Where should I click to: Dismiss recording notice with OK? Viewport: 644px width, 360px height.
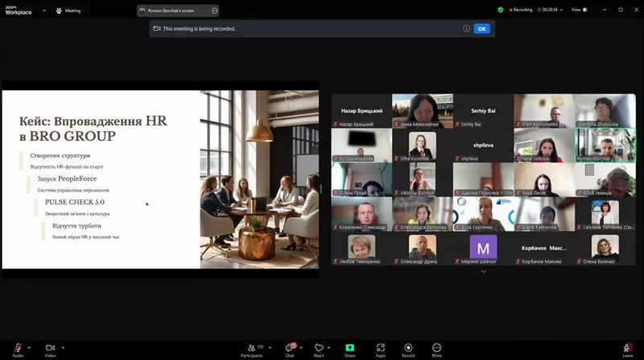[x=481, y=29]
